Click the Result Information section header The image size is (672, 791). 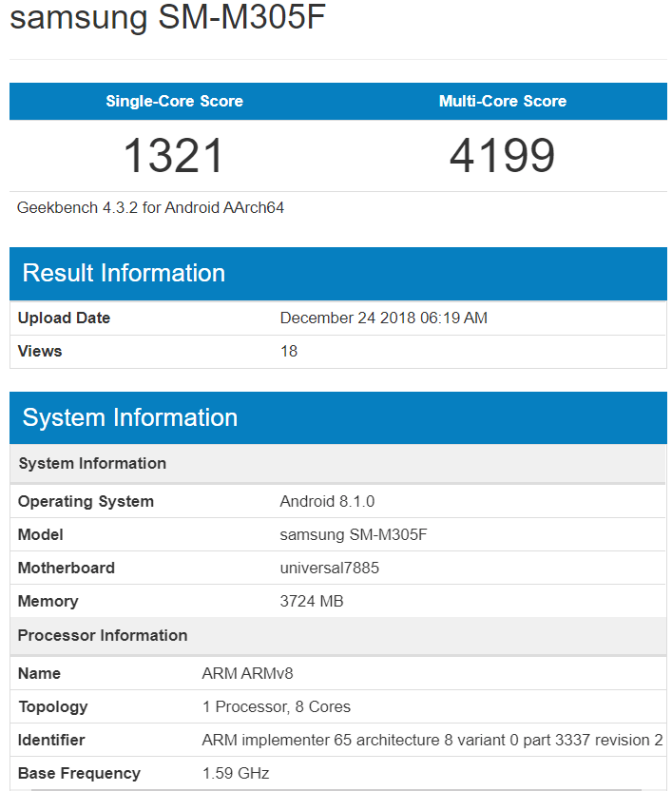(x=338, y=274)
